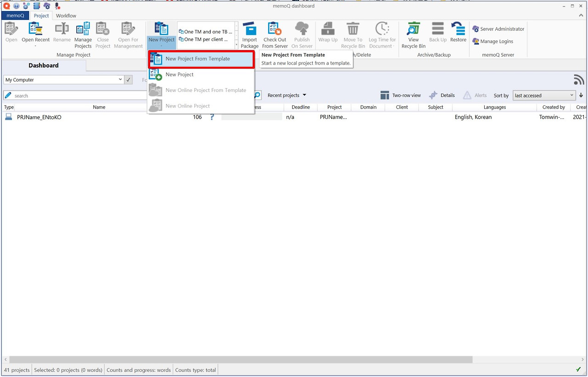Click the Alerts button
Screen dimensions: 588x377
coord(475,95)
